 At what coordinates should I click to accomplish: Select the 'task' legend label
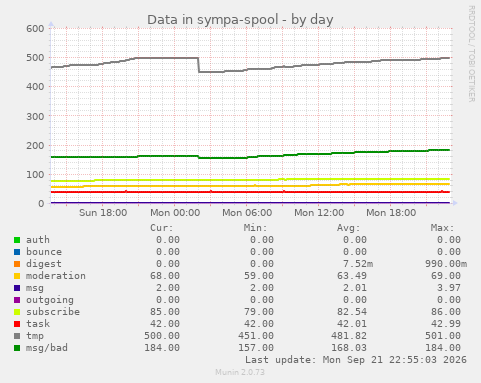pos(38,324)
